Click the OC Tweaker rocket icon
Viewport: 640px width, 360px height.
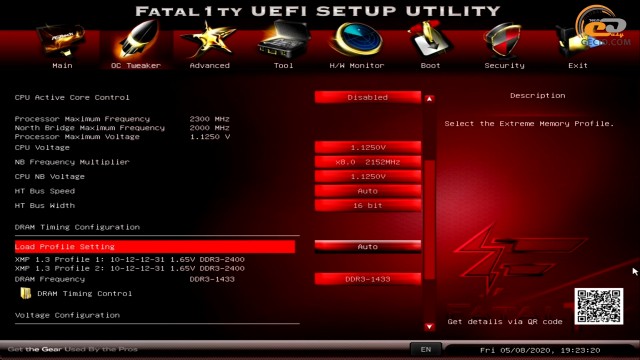pos(138,40)
